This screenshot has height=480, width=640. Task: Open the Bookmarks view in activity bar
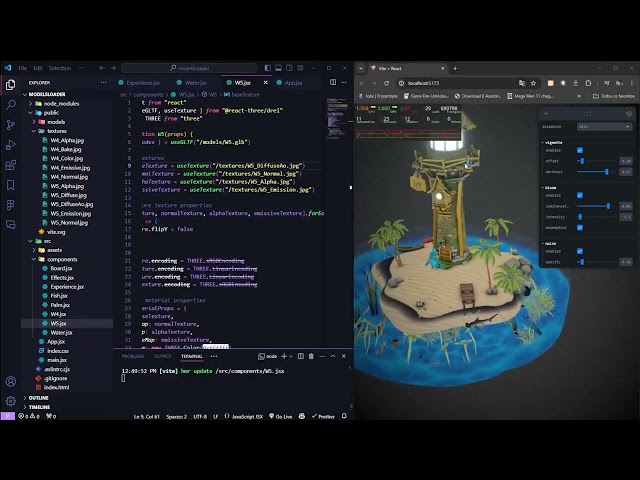pos(11,185)
